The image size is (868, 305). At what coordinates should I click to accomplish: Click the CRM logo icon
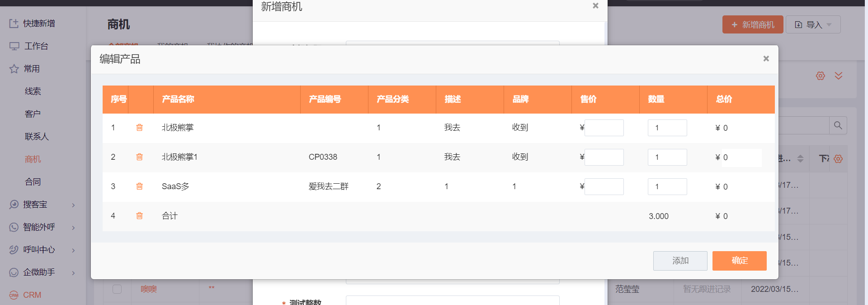coord(14,295)
